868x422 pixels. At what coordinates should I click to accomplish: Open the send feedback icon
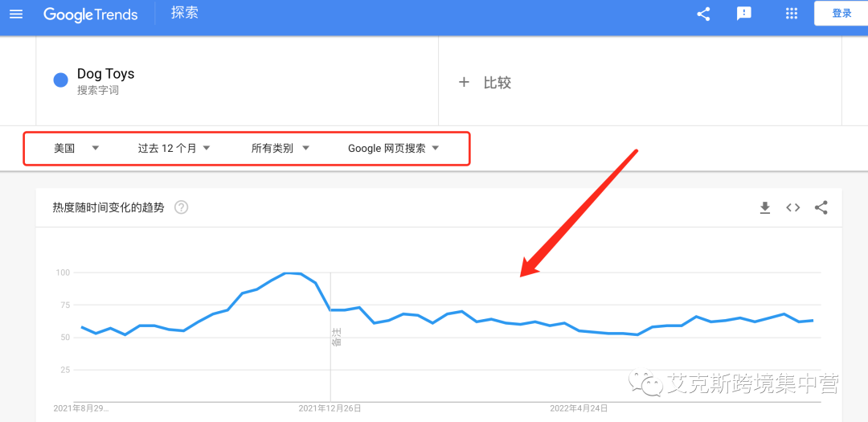click(744, 14)
